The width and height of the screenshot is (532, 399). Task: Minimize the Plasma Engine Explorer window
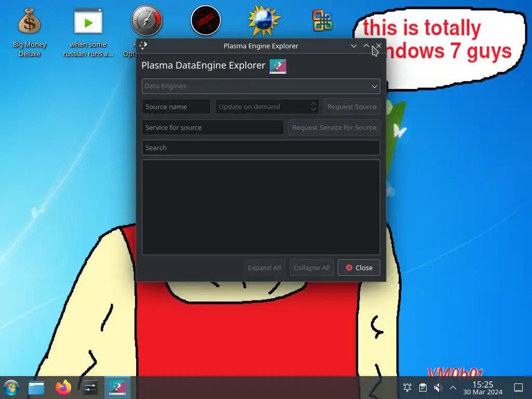coord(353,46)
